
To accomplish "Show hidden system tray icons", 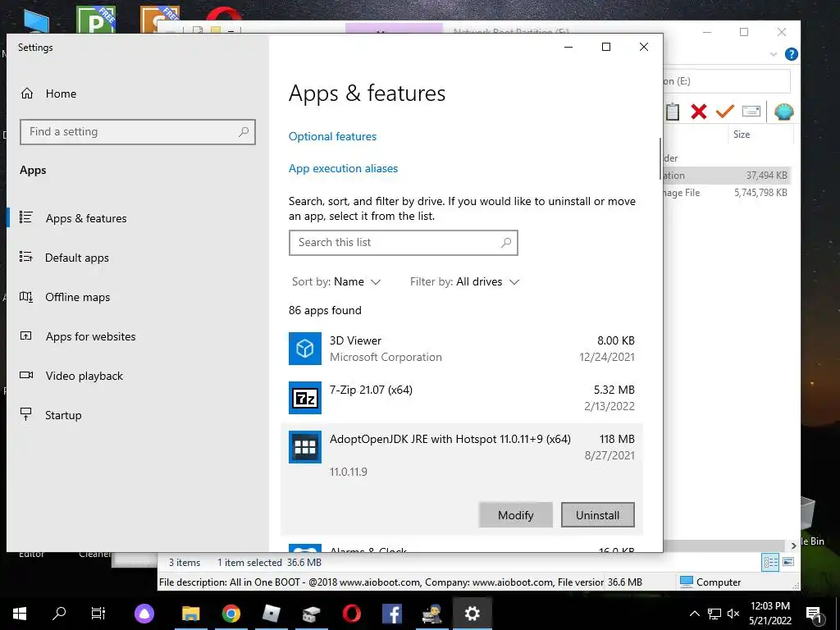I will [x=694, y=614].
